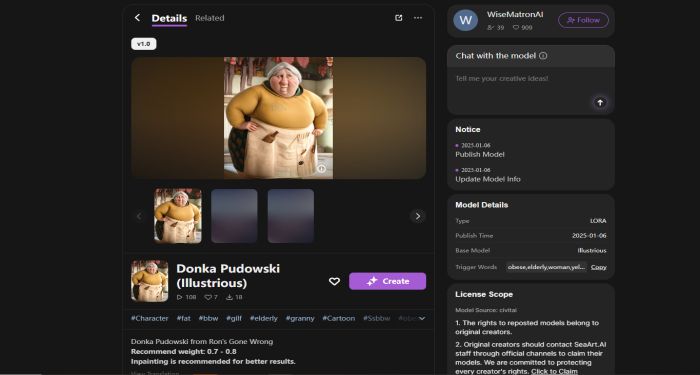Click the downloads count icon showing 18
700x375 pixels.
[x=229, y=297]
